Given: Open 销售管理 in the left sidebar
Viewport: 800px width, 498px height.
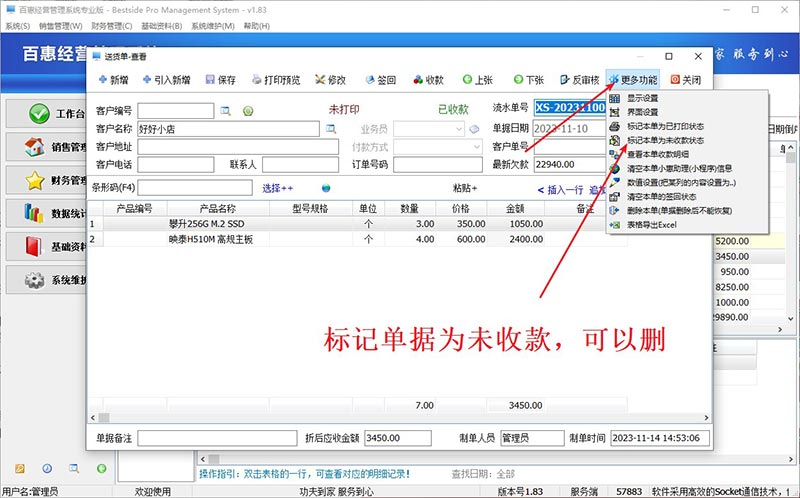Looking at the screenshot, I should [x=47, y=147].
